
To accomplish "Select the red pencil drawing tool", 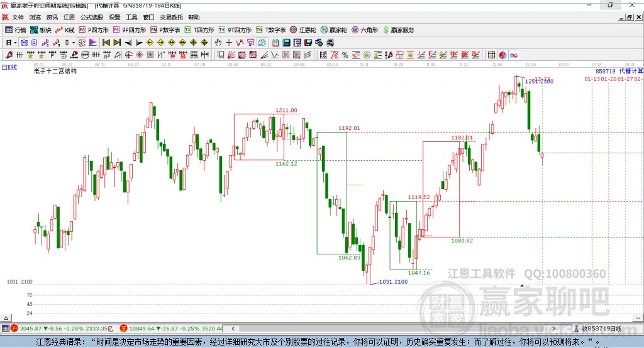I will click(9, 55).
